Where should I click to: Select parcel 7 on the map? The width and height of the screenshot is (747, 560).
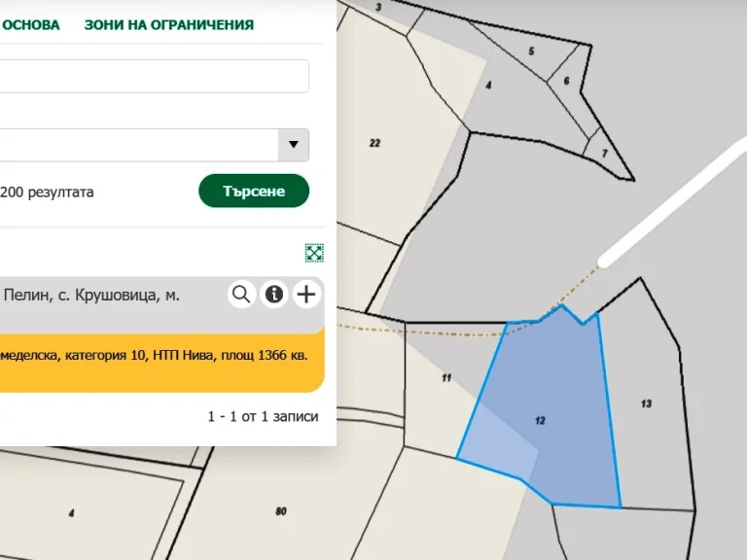pyautogui.click(x=605, y=154)
